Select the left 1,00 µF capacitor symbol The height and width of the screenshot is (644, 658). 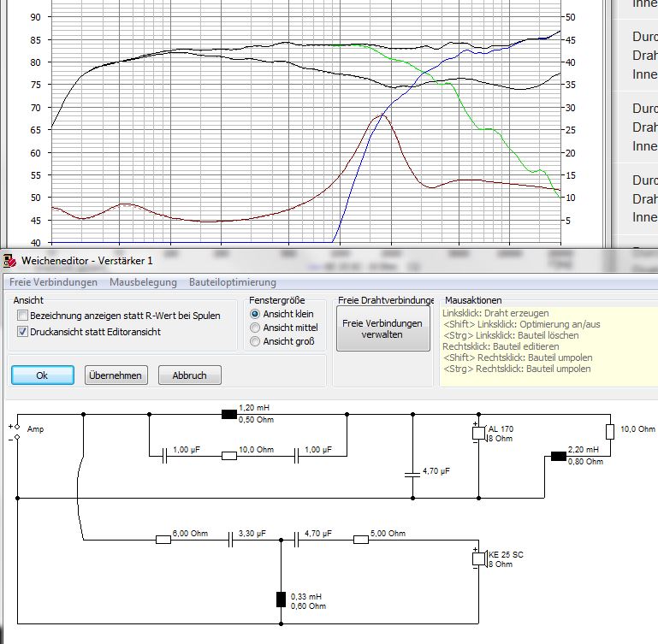pyautogui.click(x=164, y=456)
